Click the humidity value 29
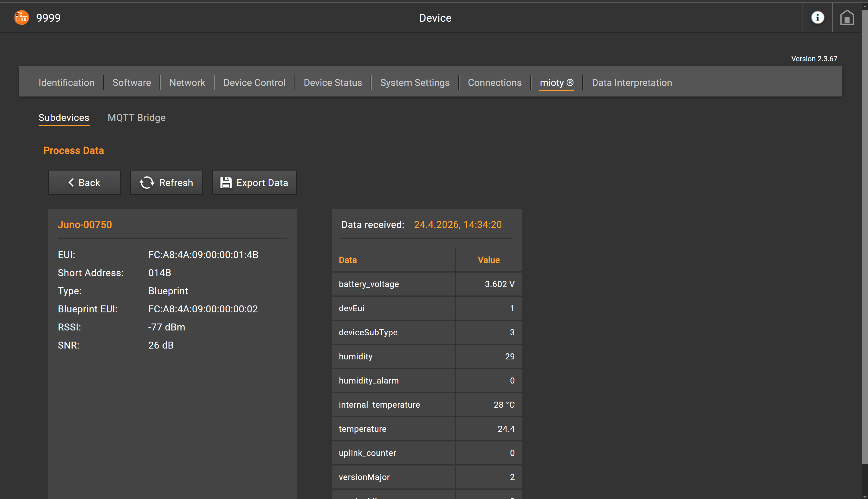This screenshot has height=499, width=868. [x=510, y=356]
